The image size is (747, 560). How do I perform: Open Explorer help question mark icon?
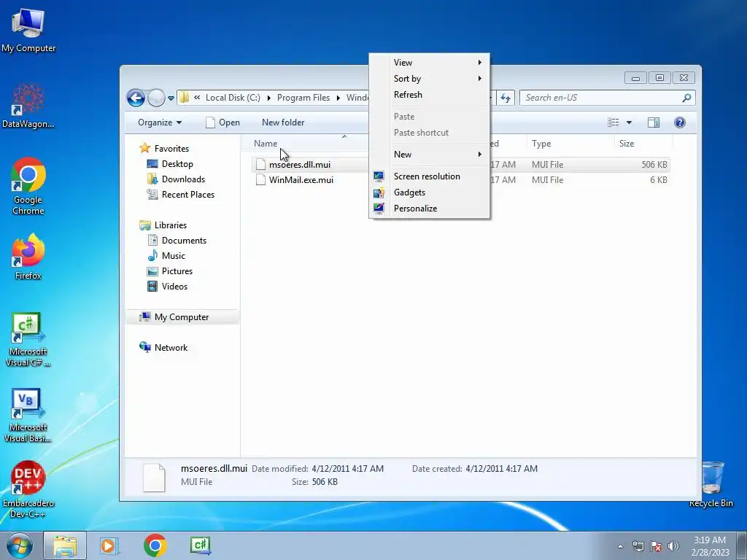click(680, 122)
